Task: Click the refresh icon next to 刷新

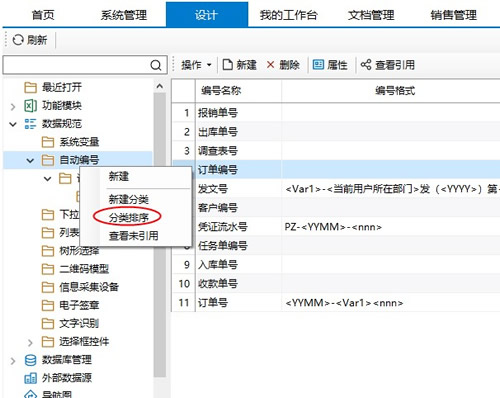Action: tap(18, 40)
